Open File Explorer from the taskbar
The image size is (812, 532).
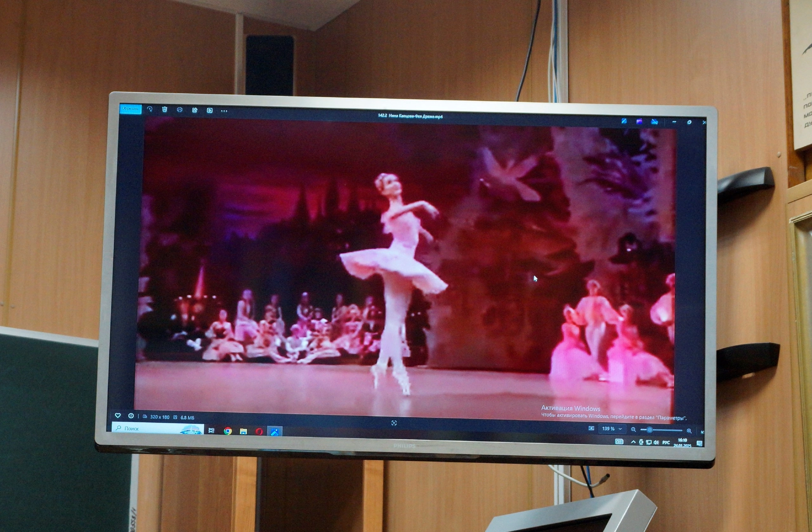click(243, 432)
